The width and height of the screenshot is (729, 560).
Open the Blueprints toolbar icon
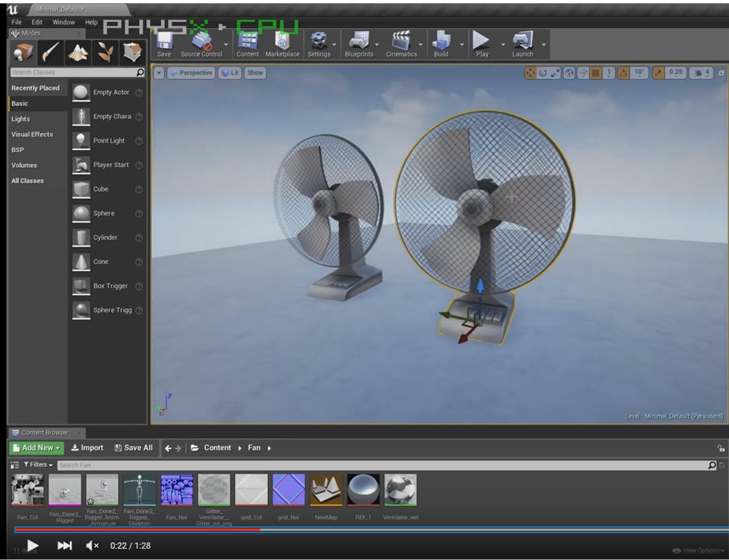click(x=359, y=44)
